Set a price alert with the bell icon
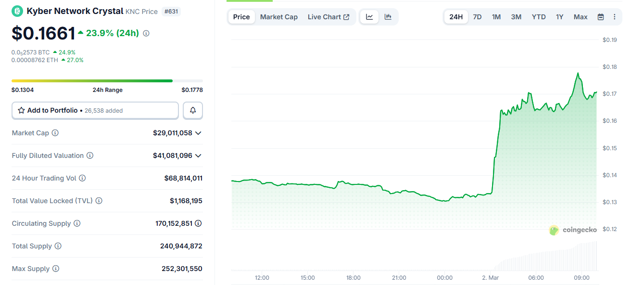644x285 pixels. pyautogui.click(x=192, y=110)
